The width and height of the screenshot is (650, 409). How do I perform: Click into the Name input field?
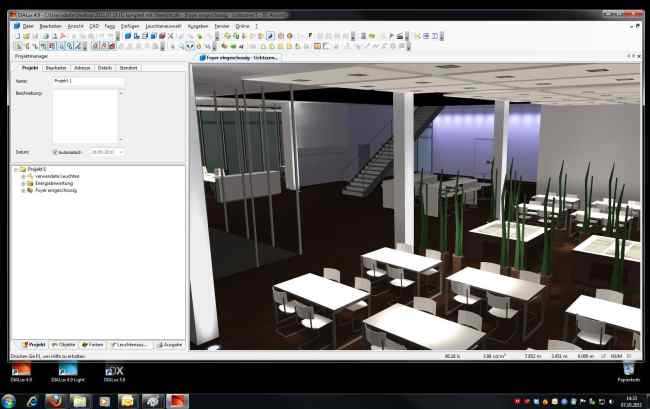point(88,81)
